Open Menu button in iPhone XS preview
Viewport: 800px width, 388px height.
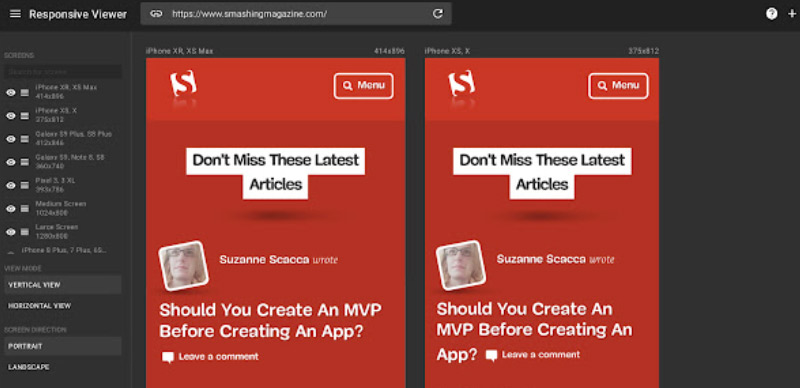(x=618, y=86)
